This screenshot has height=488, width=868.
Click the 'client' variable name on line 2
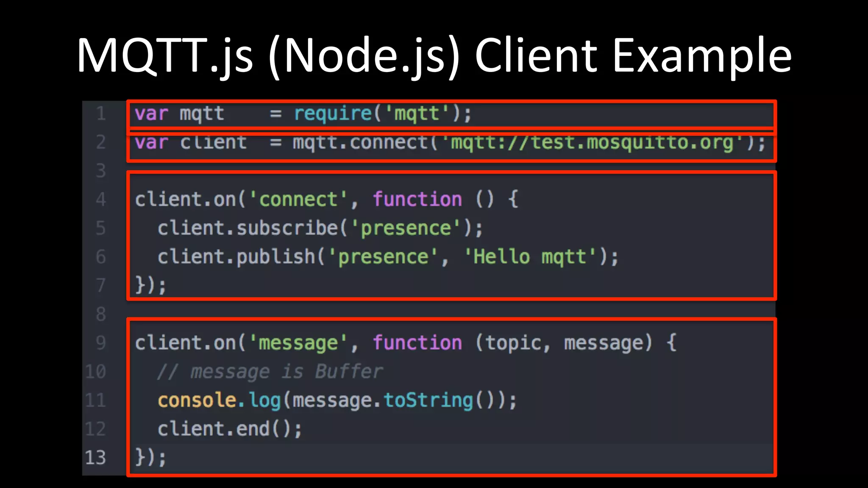pos(213,143)
